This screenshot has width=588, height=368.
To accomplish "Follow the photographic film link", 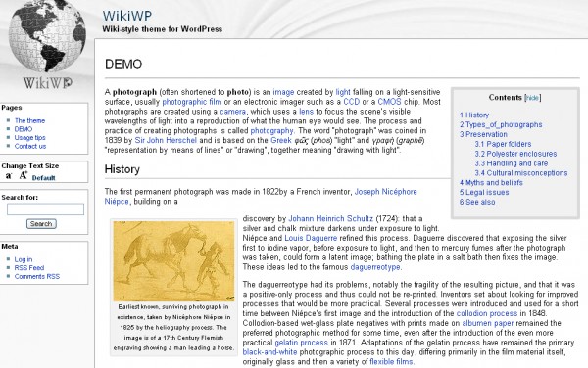I will click(192, 102).
